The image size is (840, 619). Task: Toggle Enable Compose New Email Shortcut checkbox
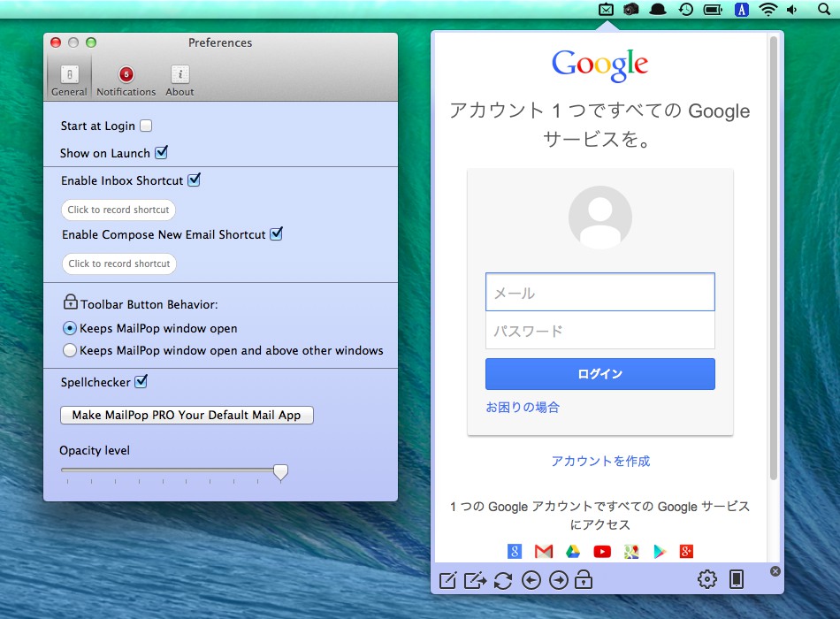point(276,234)
